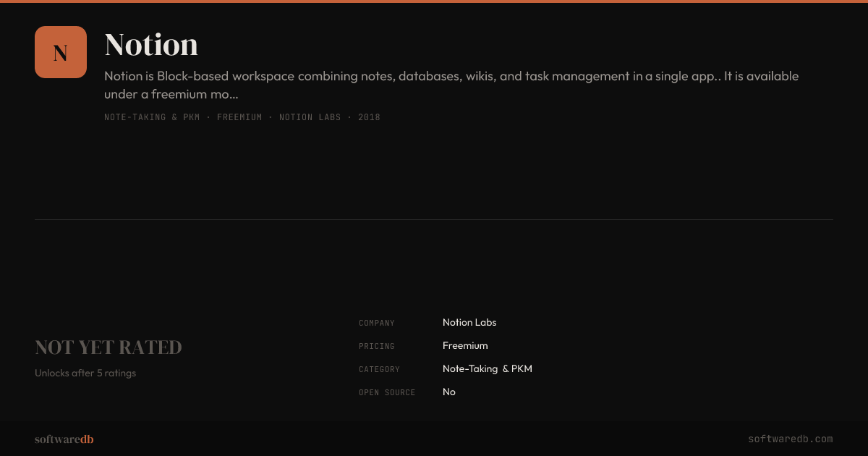Click the "OPEN SOURCE" label
The height and width of the screenshot is (456, 868).
click(387, 392)
